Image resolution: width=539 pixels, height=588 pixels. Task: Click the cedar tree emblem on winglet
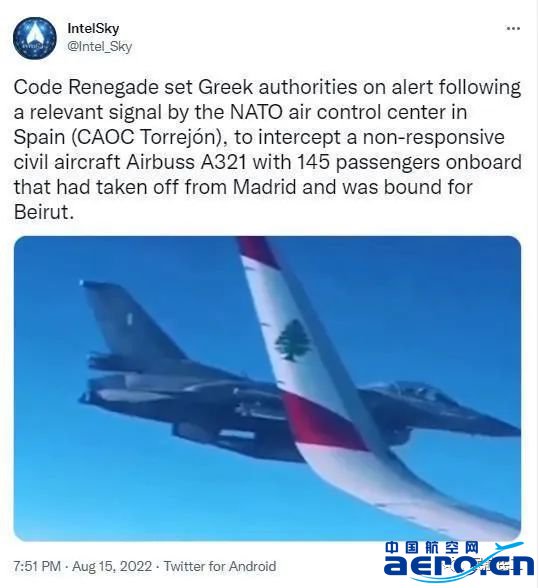pos(293,340)
